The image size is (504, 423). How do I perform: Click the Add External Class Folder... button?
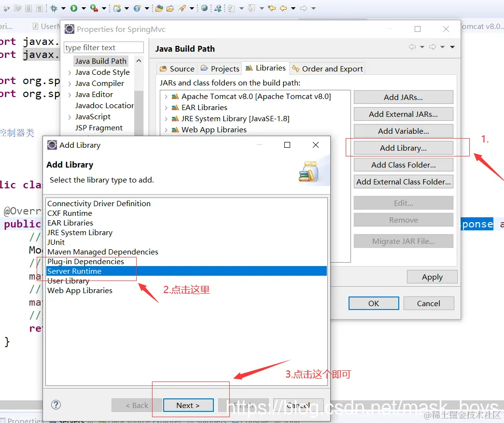click(x=404, y=182)
